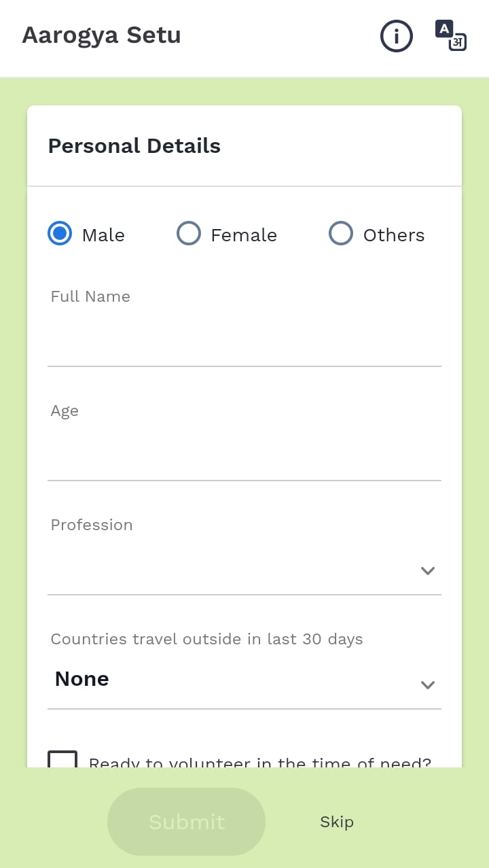Tap the change language icon
This screenshot has height=868, width=489.
451,36
